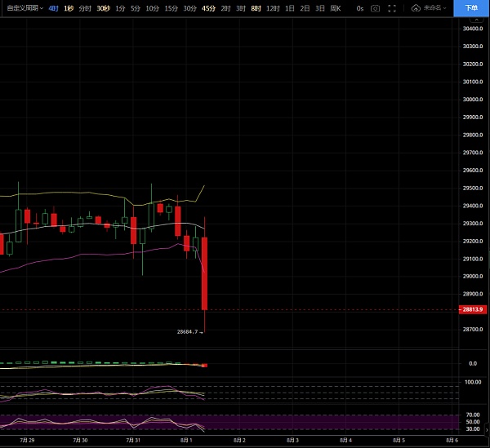Image resolution: width=490 pixels, height=448 pixels.
Task: Select the 3日 timeframe
Action: click(320, 8)
